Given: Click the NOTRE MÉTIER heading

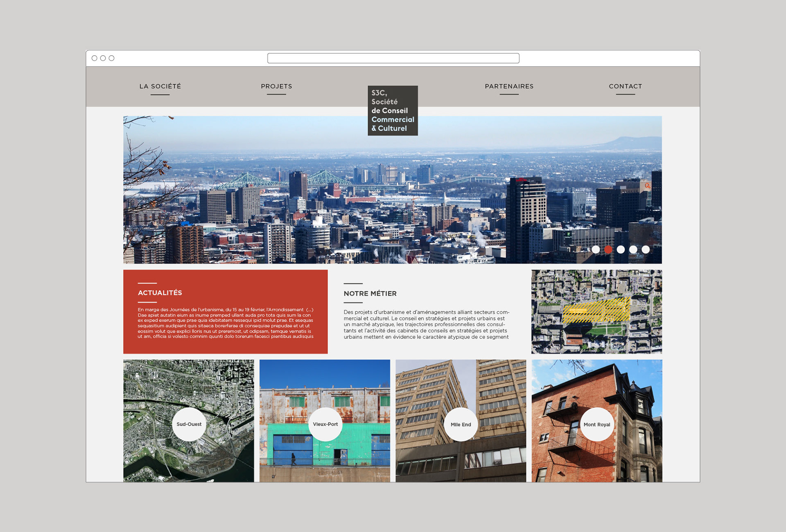Looking at the screenshot, I should (370, 293).
